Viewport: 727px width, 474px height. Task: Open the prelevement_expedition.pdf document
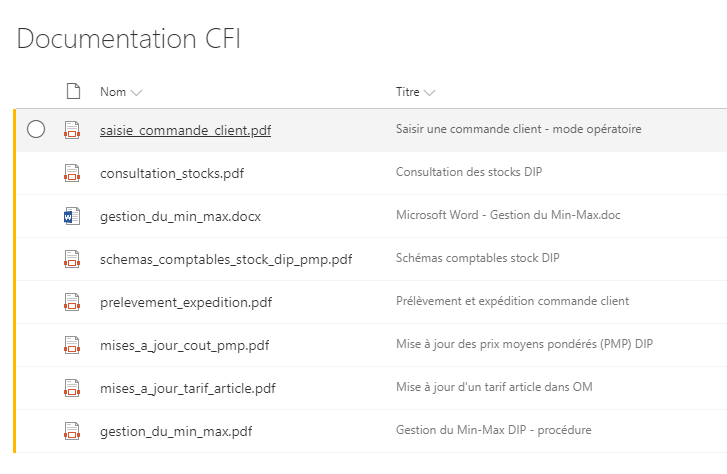(x=186, y=302)
